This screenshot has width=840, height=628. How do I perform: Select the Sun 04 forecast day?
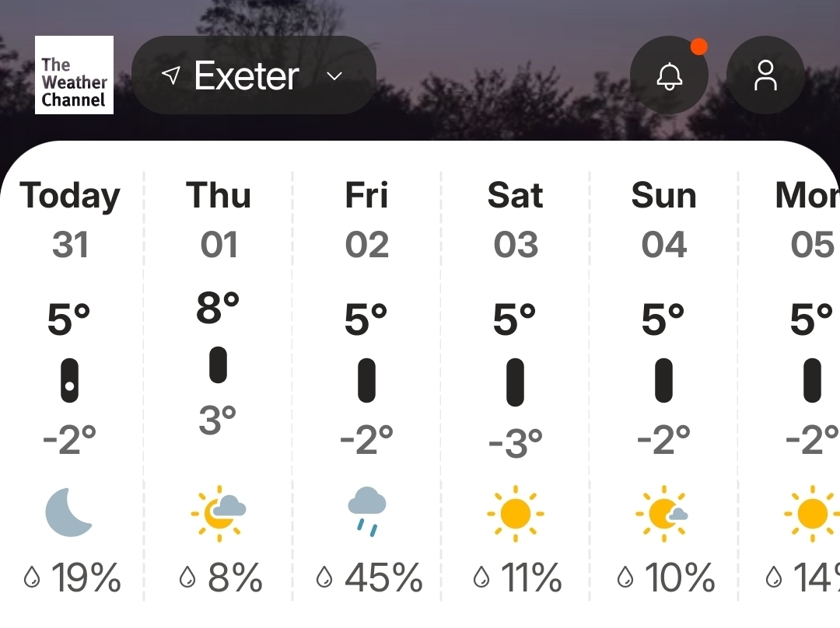point(663,220)
